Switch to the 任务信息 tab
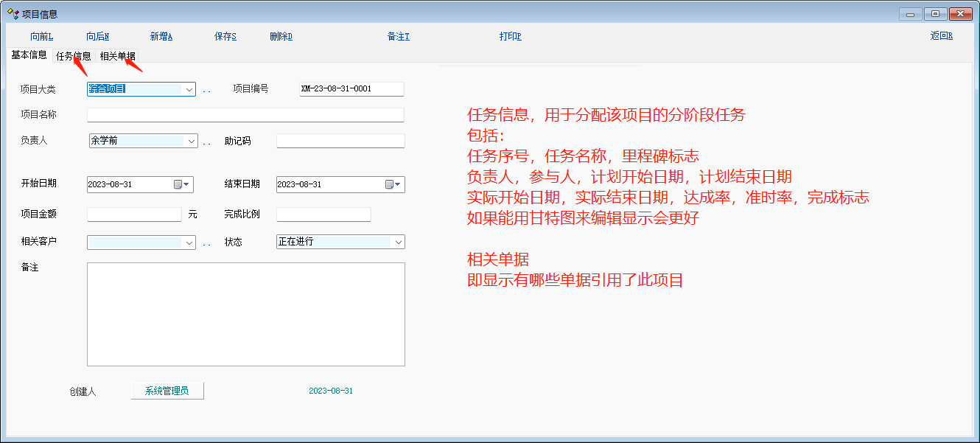 (x=74, y=56)
